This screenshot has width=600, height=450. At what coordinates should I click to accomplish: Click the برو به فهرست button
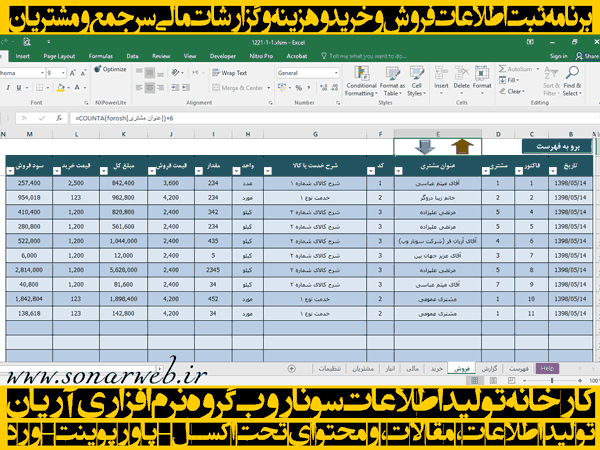pos(558,147)
